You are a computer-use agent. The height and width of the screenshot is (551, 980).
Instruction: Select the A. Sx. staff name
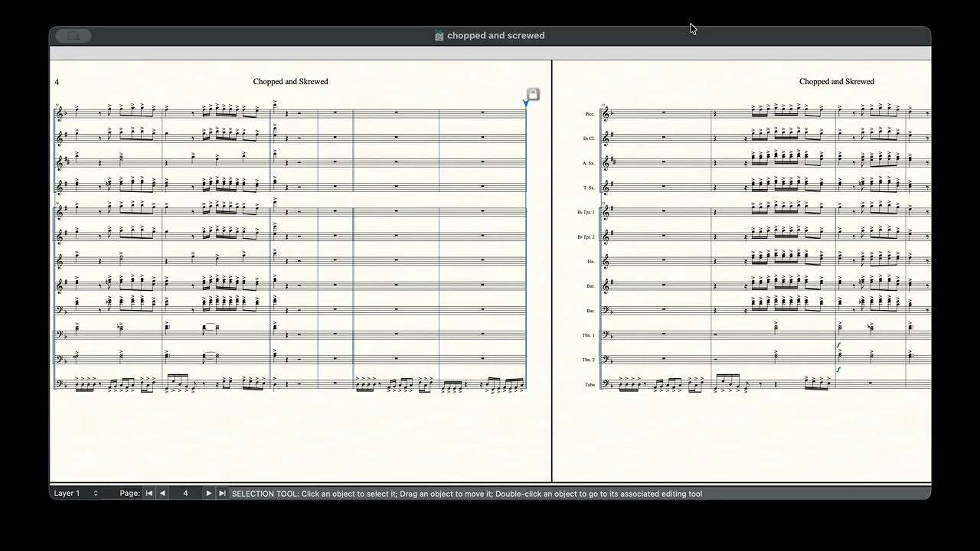coord(588,163)
